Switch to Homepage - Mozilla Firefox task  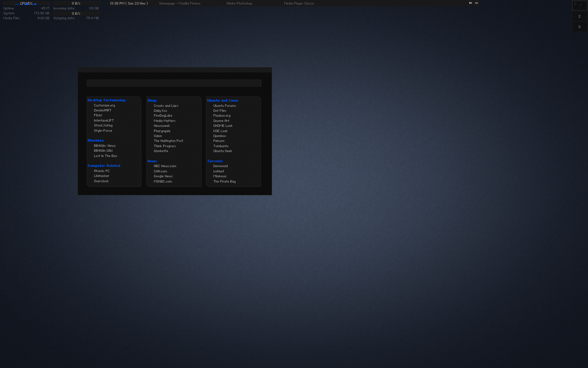(180, 4)
